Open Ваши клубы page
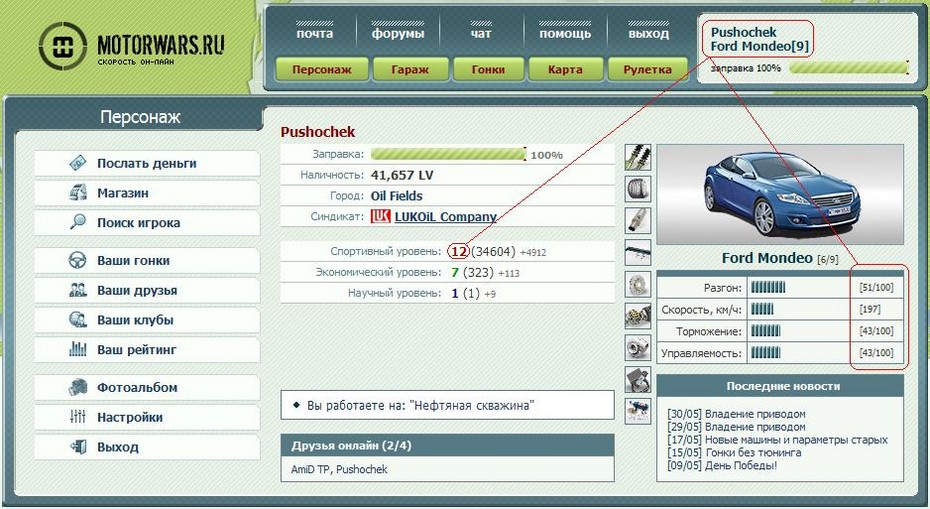This screenshot has height=509, width=930. pyautogui.click(x=147, y=320)
